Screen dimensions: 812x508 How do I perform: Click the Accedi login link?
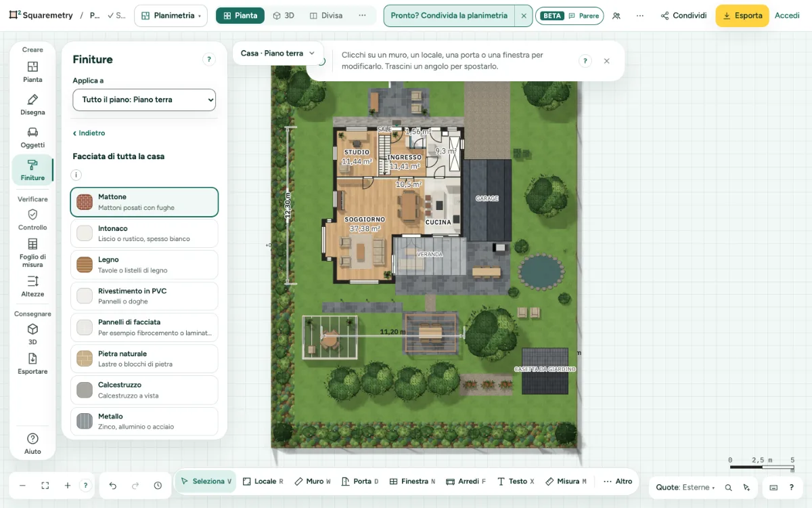787,16
